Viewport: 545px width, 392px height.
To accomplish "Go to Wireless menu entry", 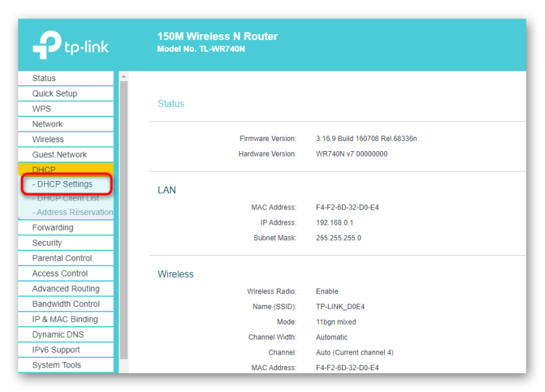I will [66, 140].
